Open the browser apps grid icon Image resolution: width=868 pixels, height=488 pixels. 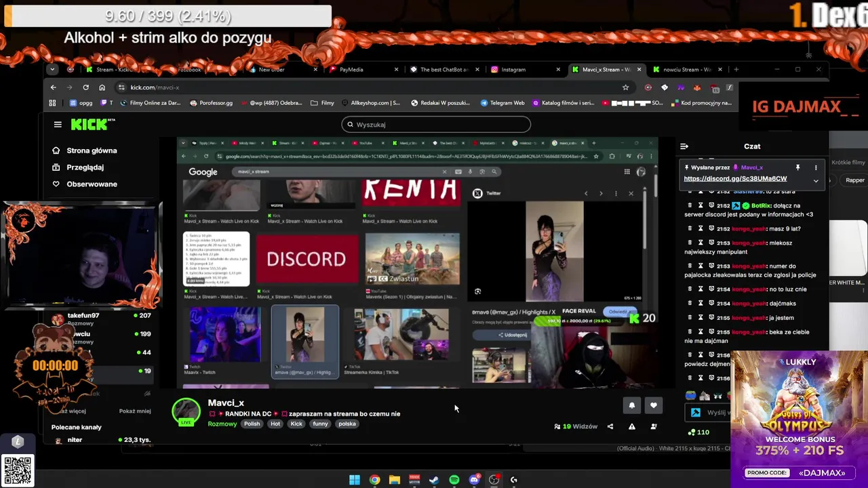point(52,103)
